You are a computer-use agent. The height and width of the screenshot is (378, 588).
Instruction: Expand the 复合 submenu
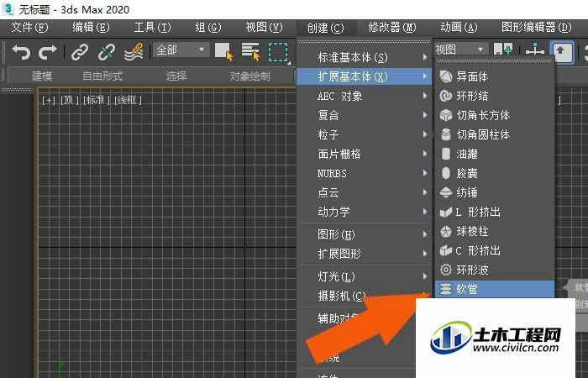(364, 115)
